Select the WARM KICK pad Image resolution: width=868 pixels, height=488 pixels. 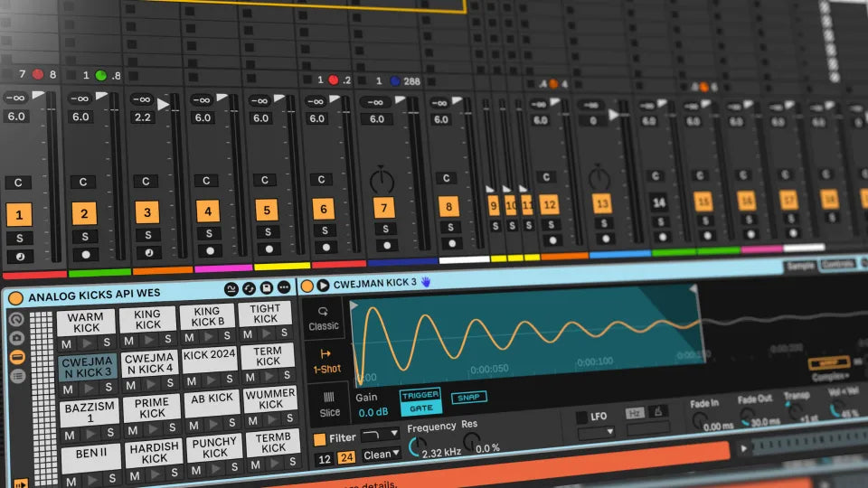(x=87, y=322)
